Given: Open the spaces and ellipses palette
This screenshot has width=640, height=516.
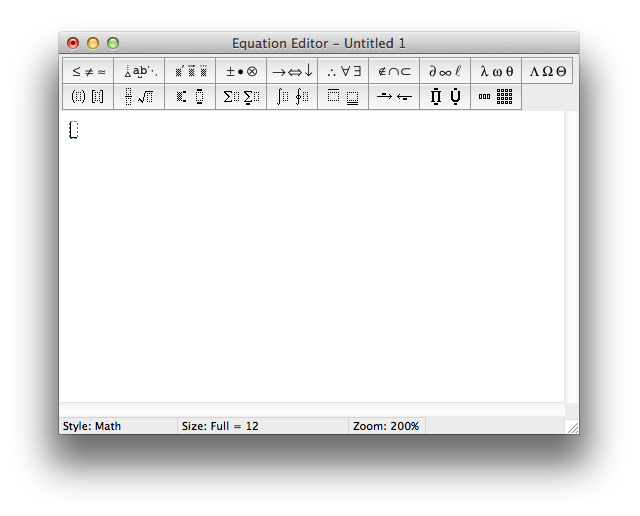Looking at the screenshot, I should point(139,71).
